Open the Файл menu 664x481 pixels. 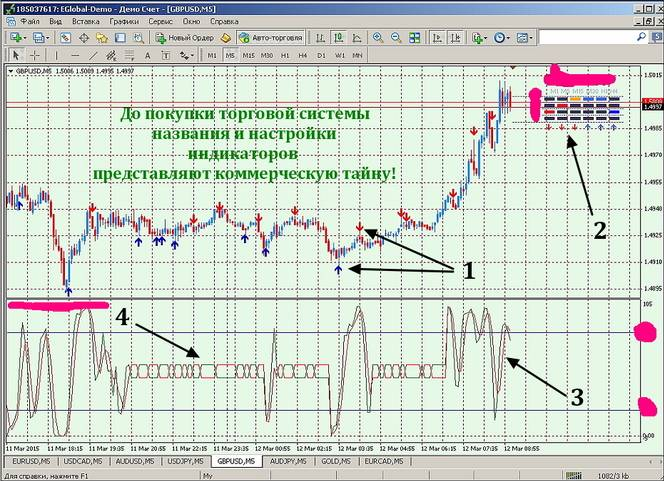29,20
